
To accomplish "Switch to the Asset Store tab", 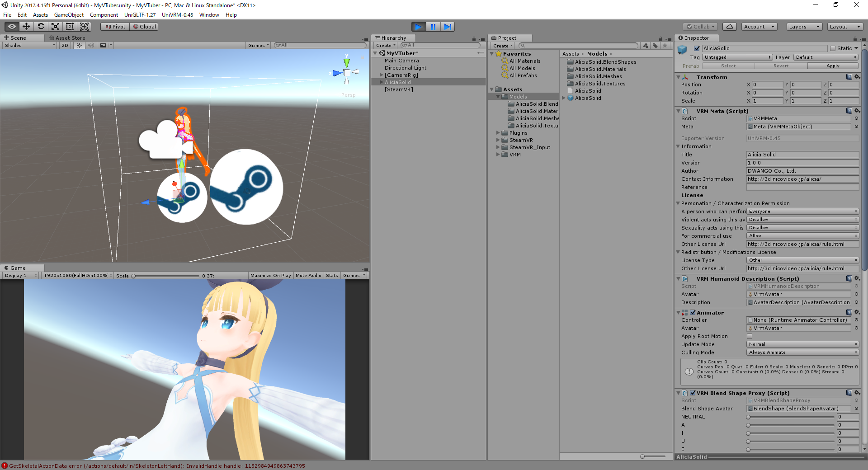I will [x=67, y=38].
